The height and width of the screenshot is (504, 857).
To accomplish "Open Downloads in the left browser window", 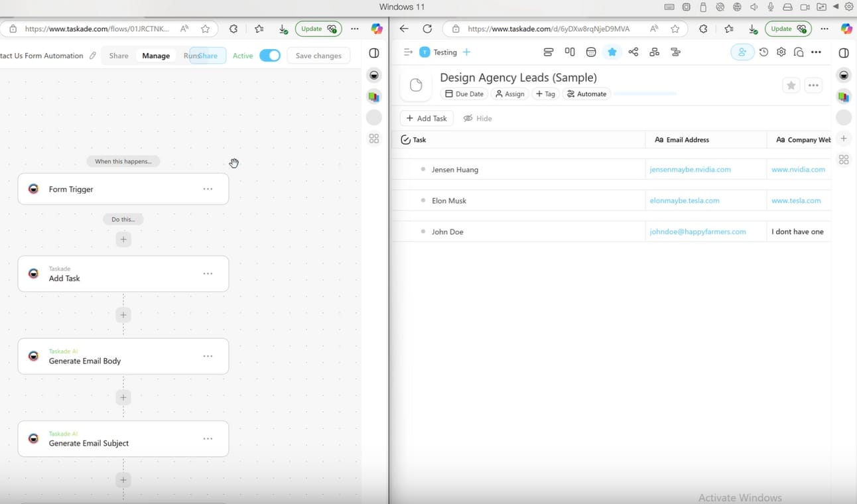I will pos(283,29).
